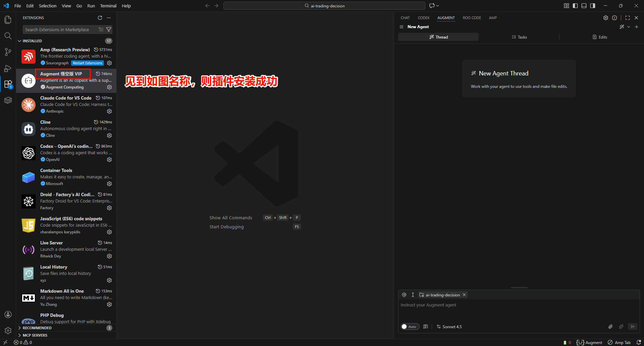Click the @ mention icon in prompt
The width and height of the screenshot is (644, 346).
coord(404,295)
